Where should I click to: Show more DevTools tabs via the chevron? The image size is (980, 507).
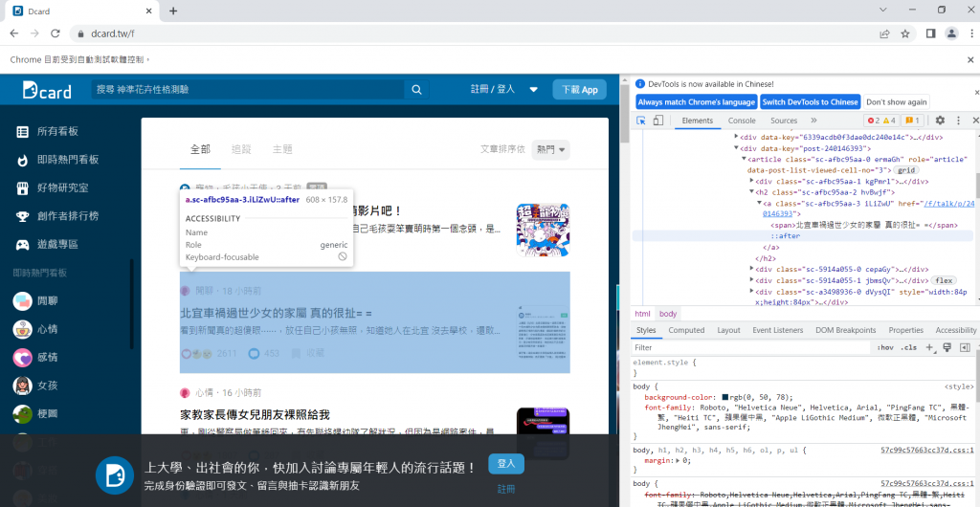pos(813,121)
